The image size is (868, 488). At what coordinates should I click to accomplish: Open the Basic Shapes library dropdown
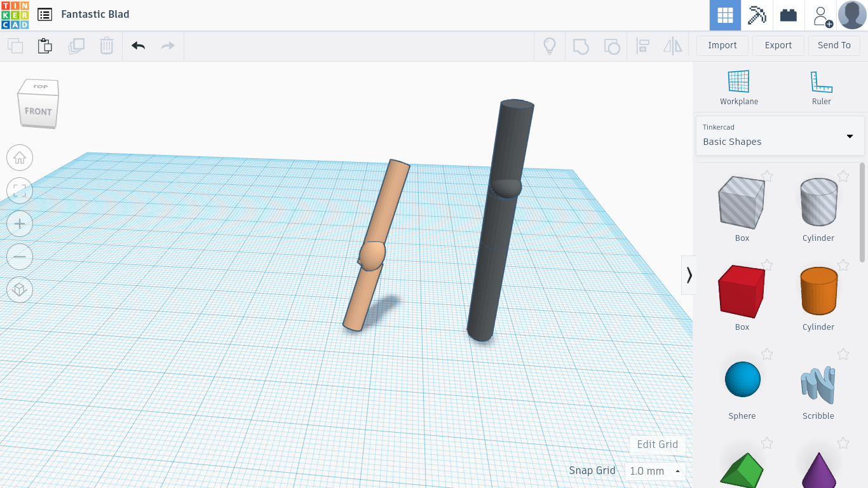pyautogui.click(x=780, y=135)
